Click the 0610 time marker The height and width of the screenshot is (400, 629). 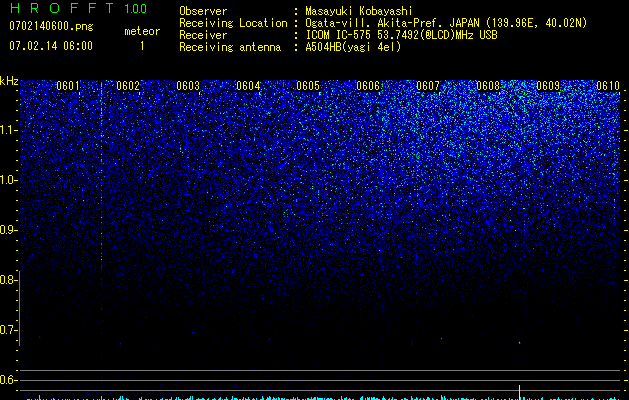[x=608, y=86]
